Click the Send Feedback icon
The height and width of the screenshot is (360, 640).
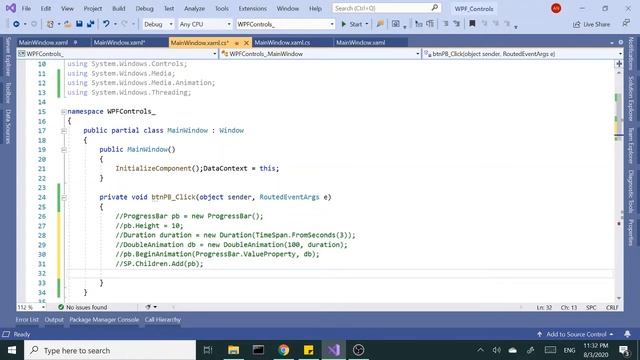626,24
